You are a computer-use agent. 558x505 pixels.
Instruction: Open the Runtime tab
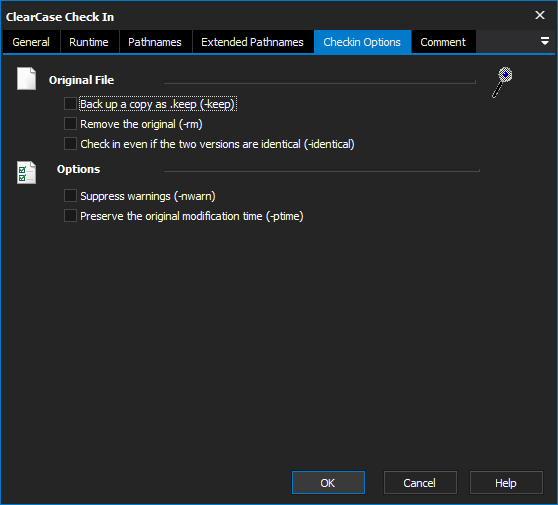pos(89,42)
